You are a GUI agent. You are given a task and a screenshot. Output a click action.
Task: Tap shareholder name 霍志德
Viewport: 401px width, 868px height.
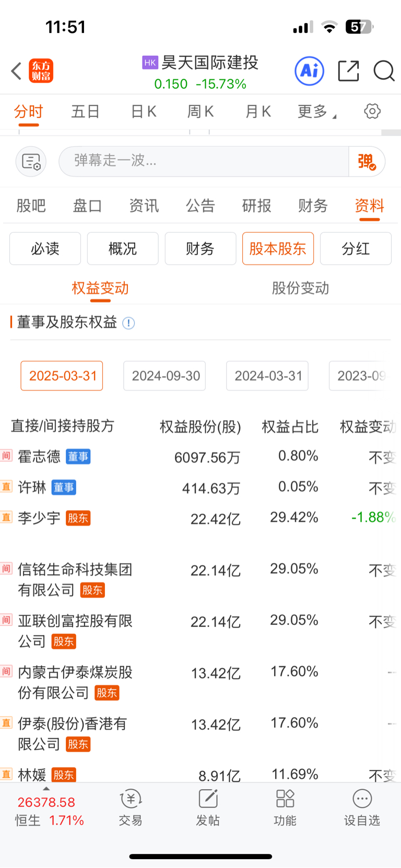pos(39,457)
